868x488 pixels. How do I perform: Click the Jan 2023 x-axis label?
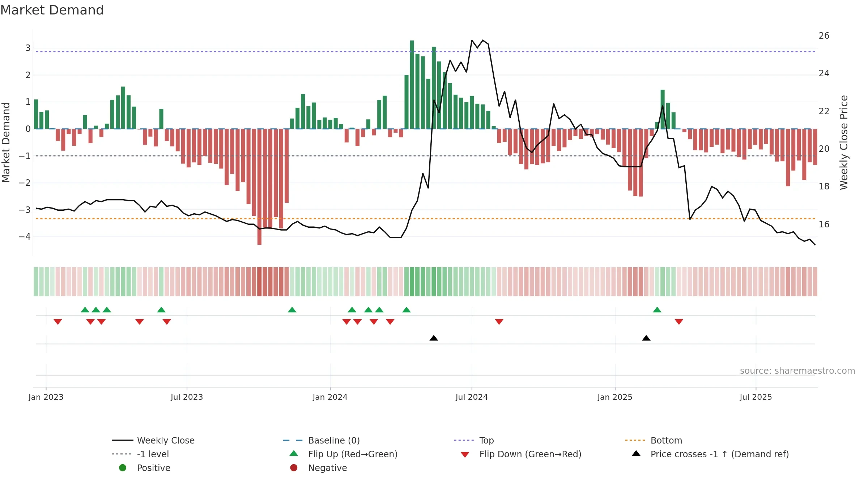coord(46,397)
